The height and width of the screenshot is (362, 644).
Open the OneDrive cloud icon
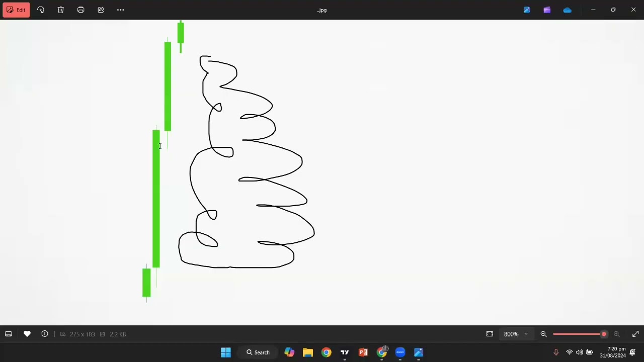coord(567,10)
